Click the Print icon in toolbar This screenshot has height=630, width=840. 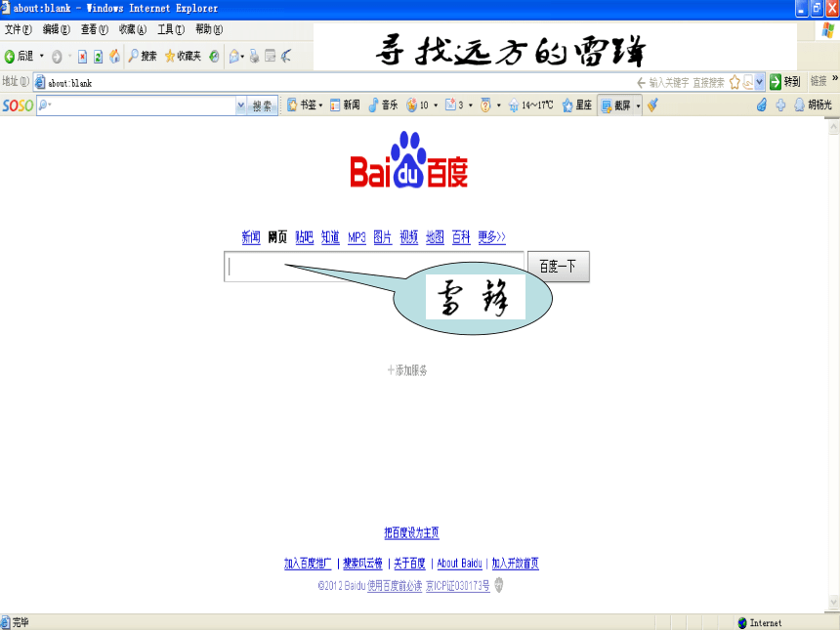255,56
